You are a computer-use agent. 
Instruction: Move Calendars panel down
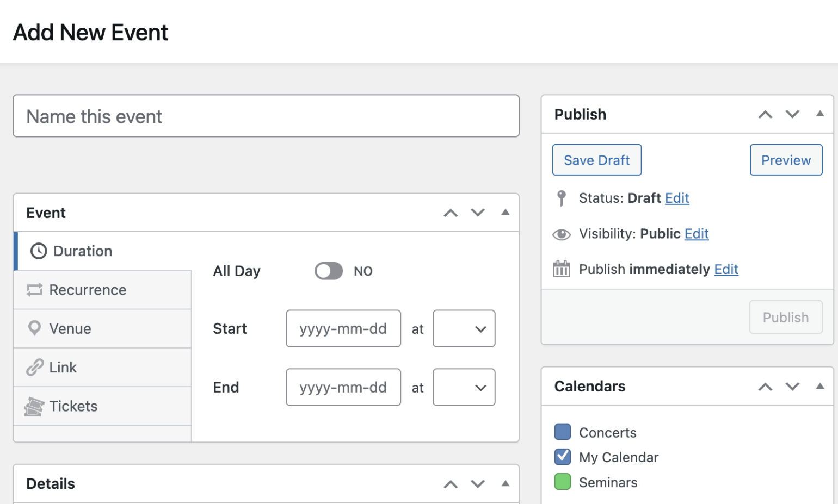[x=793, y=387]
